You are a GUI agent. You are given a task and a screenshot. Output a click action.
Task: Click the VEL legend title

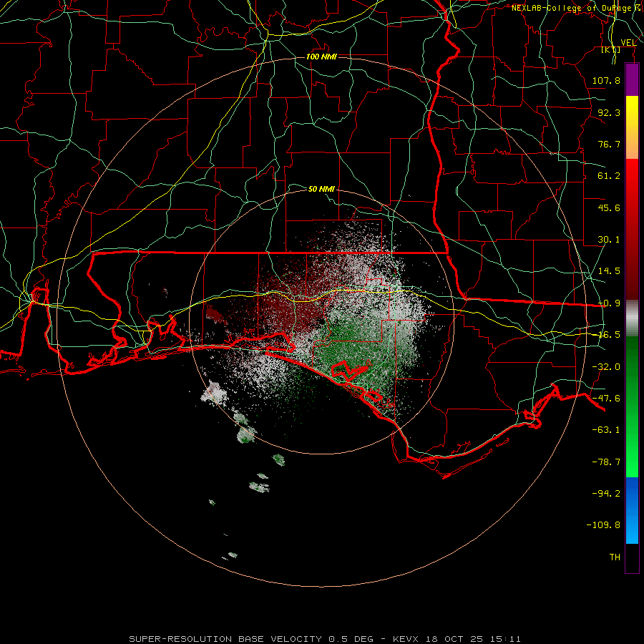pyautogui.click(x=628, y=42)
